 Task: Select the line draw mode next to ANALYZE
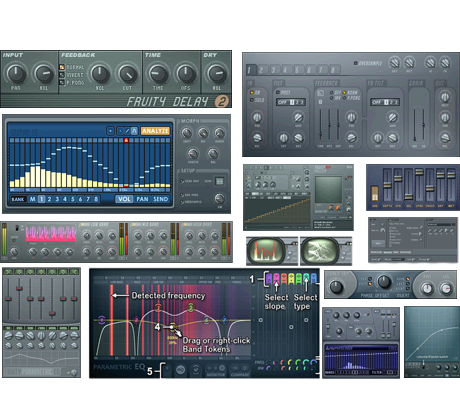pyautogui.click(x=127, y=131)
